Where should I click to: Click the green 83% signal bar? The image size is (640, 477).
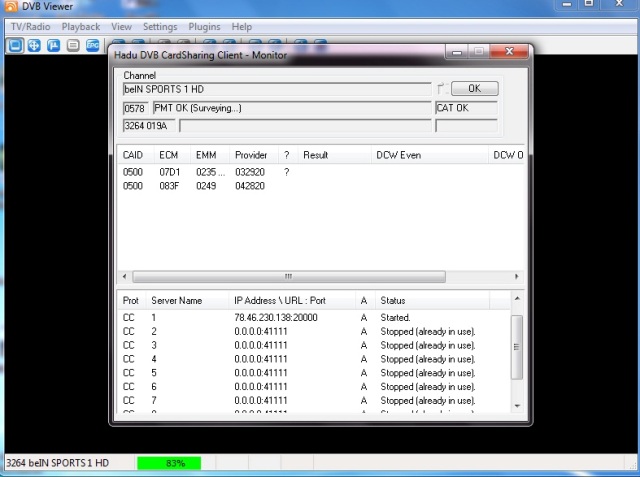[169, 463]
